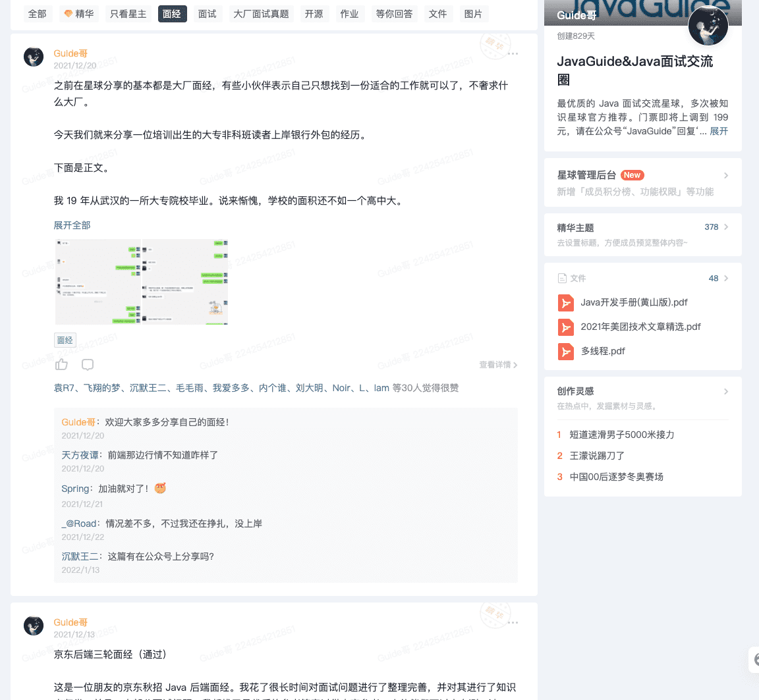759x700 pixels.
Task: Open 2021年美团技术文章精选.pdf file
Action: 640,327
